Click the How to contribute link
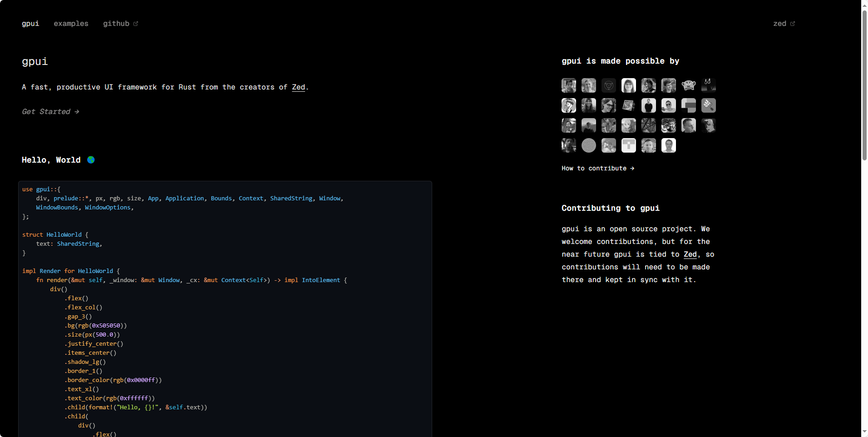This screenshot has width=868, height=437. coord(598,168)
